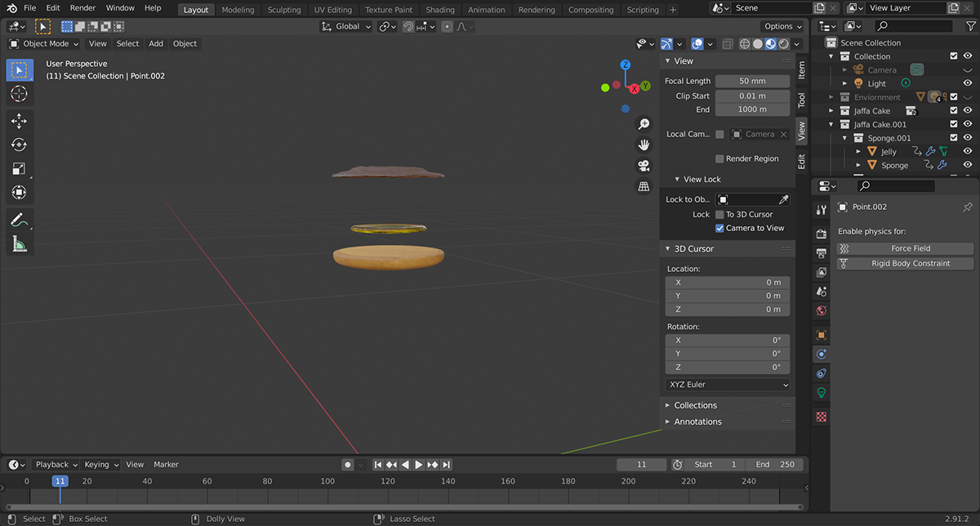The height and width of the screenshot is (526, 980).
Task: Open the Object Mode dropdown
Action: coord(44,44)
